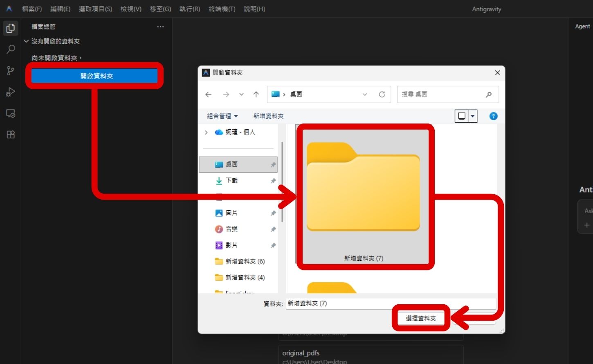This screenshot has height=364, width=593.
Task: Unpin 桌面 from quick access
Action: tap(273, 164)
